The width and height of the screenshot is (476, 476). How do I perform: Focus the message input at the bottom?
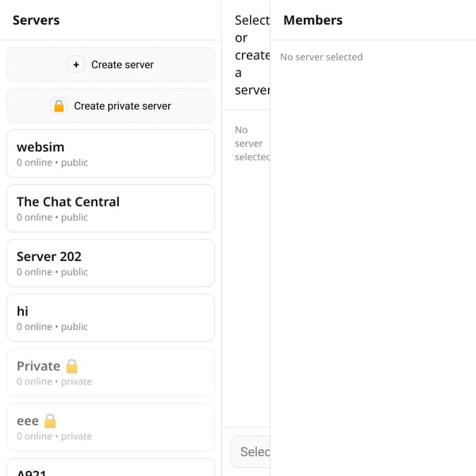(251, 451)
